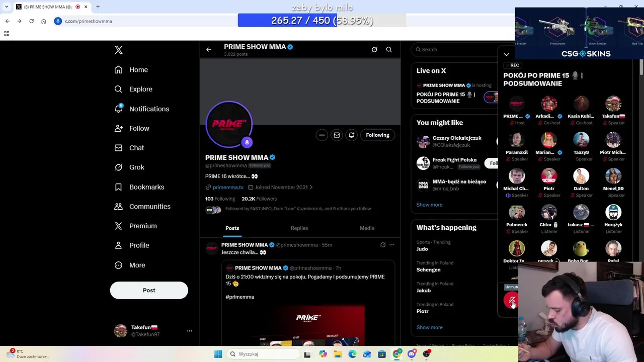Open Communities in the sidebar
Screen dimensions: 644x362
click(x=142, y=206)
